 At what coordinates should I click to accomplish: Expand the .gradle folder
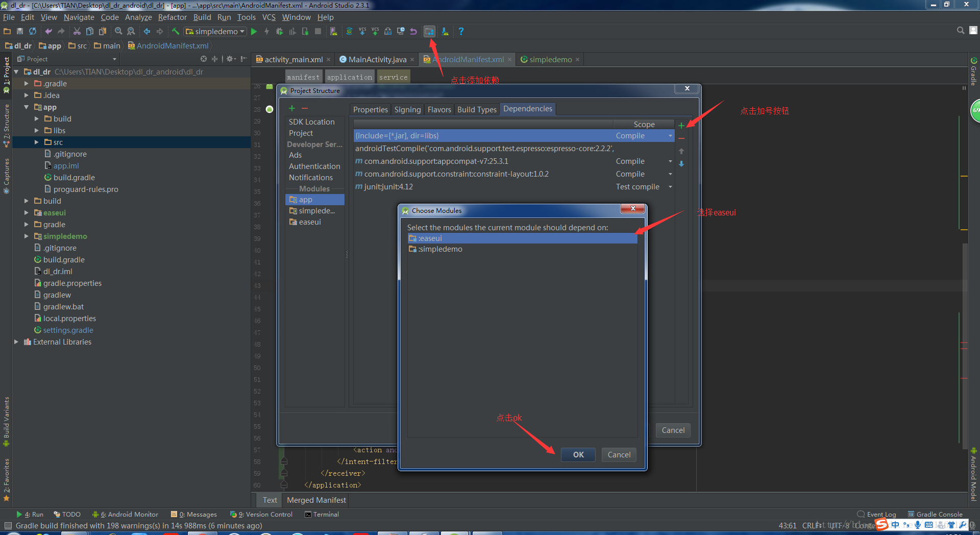click(26, 84)
